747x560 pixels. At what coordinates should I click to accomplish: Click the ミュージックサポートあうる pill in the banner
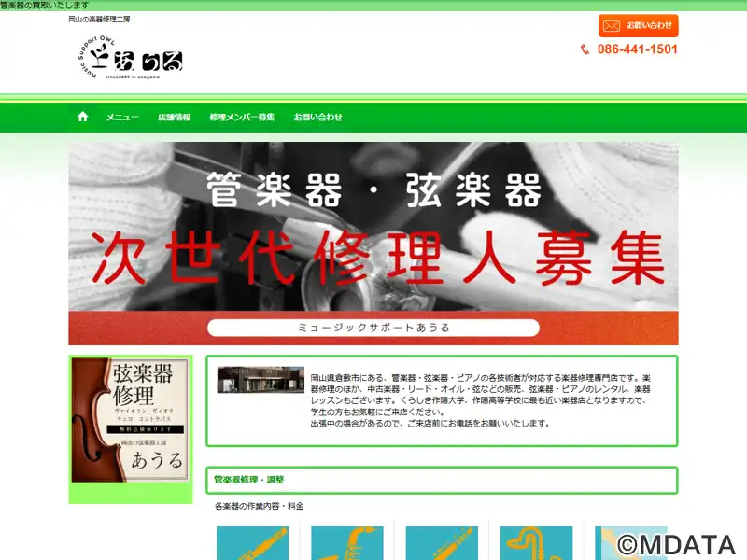tap(373, 328)
